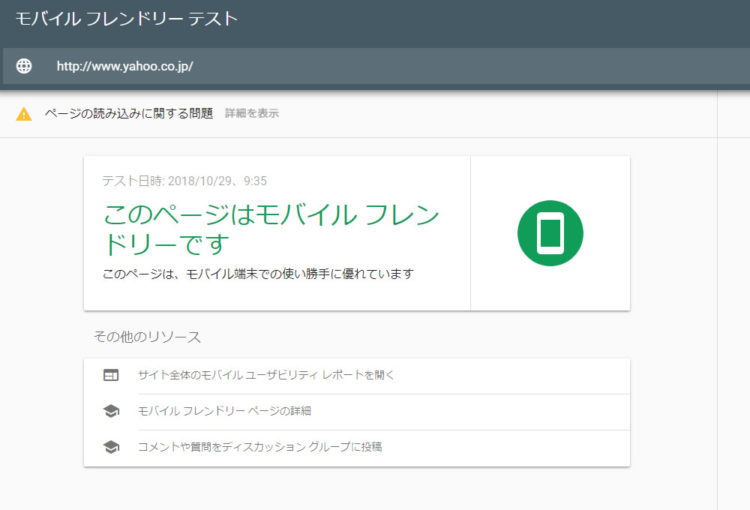Click the テスト日時 2018/10/29 timestamp
Viewport: 750px width, 510px height.
click(x=184, y=181)
